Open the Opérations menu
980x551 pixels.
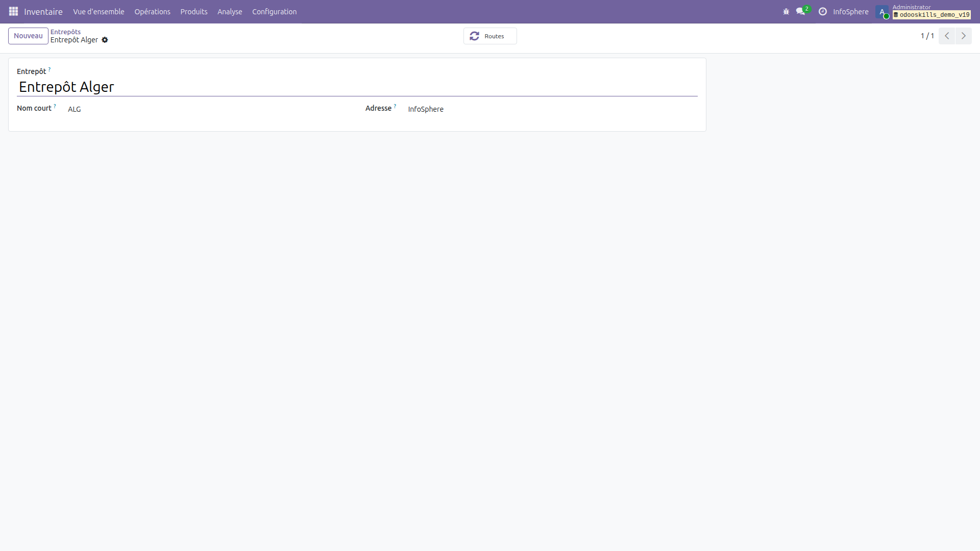[x=152, y=11]
